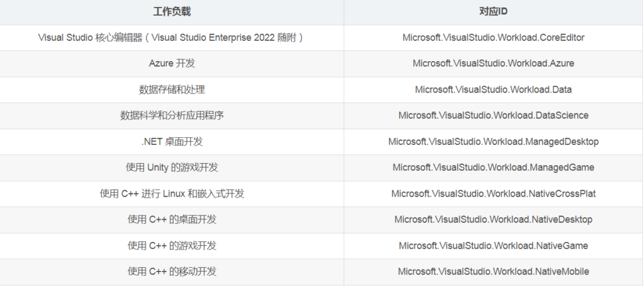
Task: Click the 使用 Unity 的游戏开发 cell
Action: pyautogui.click(x=172, y=168)
